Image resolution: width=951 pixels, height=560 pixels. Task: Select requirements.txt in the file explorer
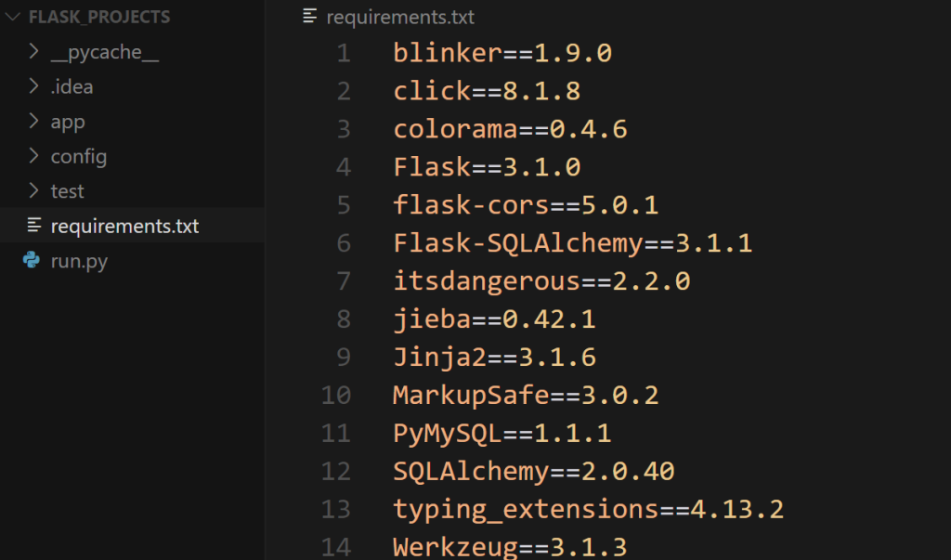pos(124,226)
